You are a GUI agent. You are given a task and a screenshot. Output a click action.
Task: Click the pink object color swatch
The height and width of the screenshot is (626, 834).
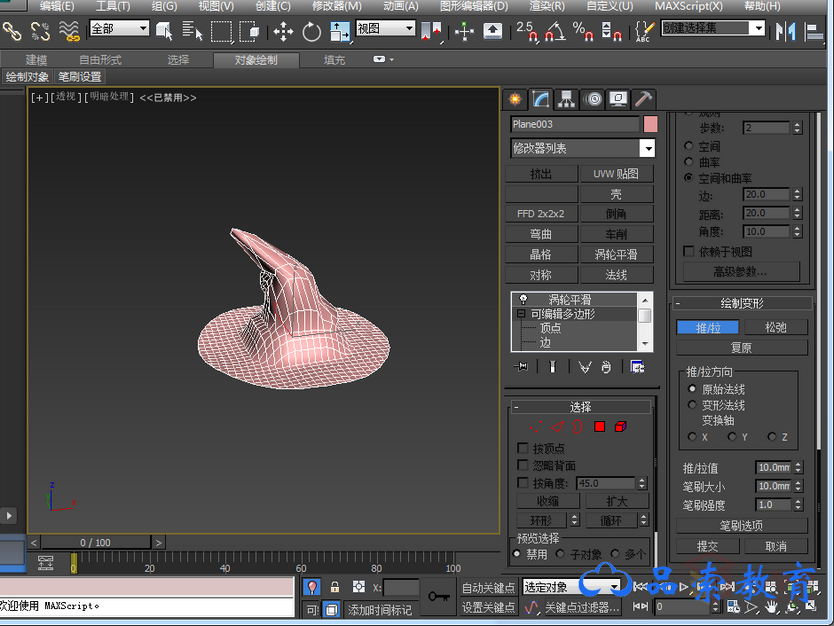(x=650, y=124)
